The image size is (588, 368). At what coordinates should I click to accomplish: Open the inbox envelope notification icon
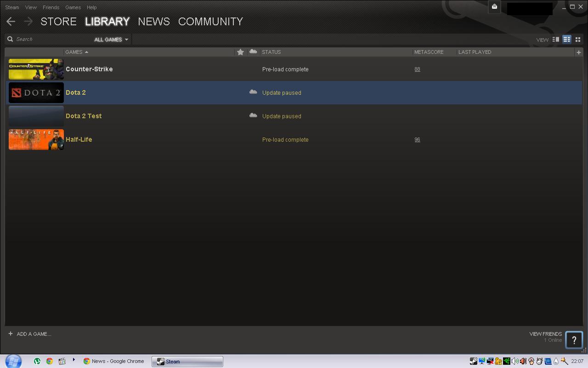[x=494, y=7]
